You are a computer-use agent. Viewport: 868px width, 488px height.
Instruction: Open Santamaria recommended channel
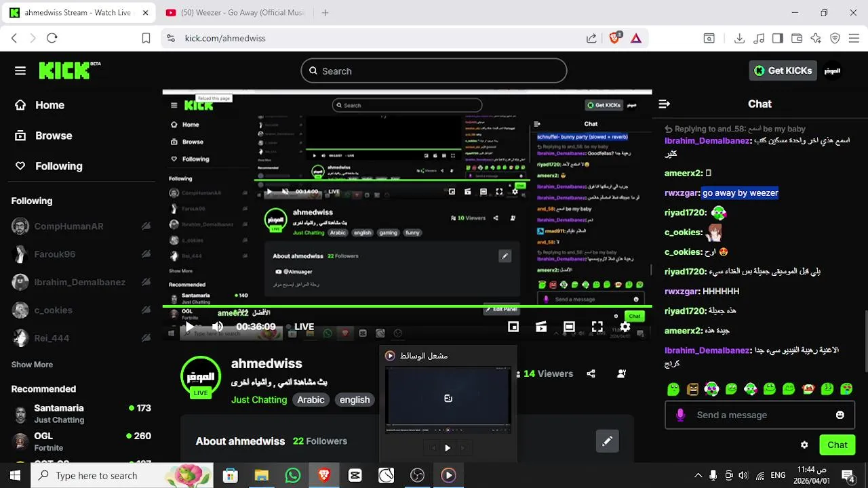tap(80, 413)
